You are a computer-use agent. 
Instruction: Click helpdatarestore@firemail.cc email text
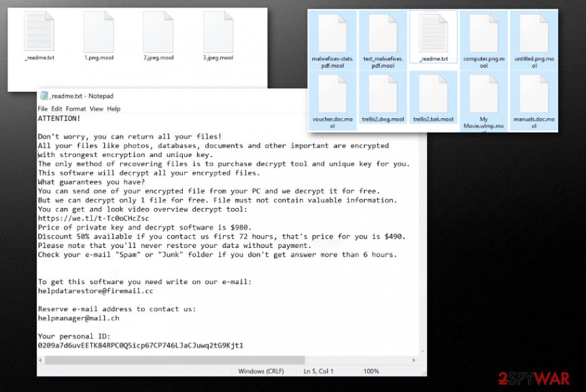tap(95, 291)
